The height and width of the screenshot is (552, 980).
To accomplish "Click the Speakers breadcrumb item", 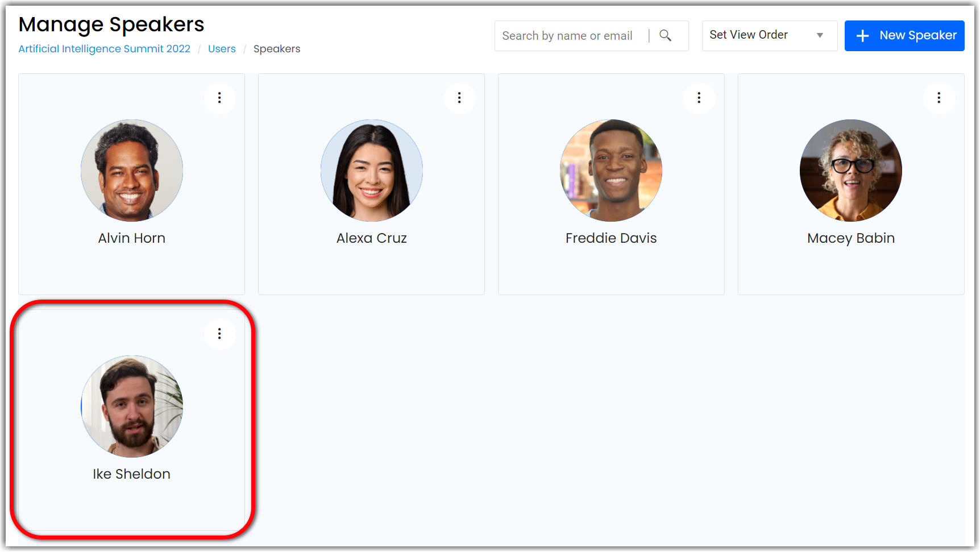I will click(x=277, y=49).
